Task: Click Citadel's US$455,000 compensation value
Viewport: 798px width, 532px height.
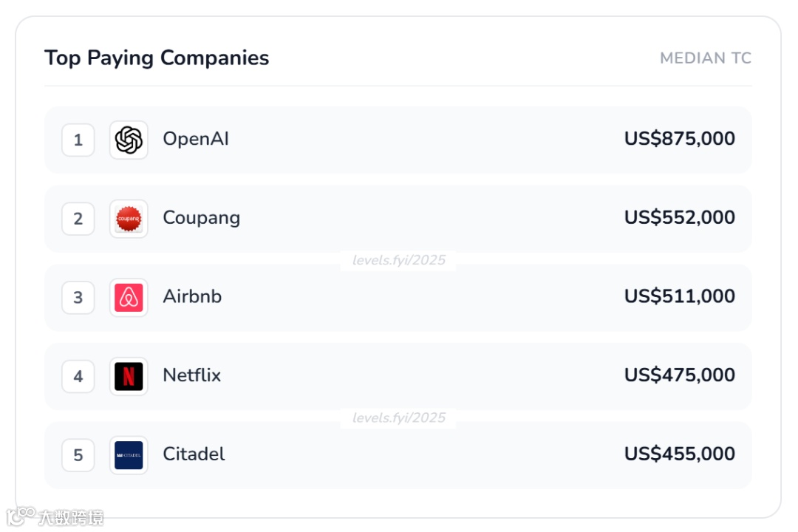Action: 679,454
